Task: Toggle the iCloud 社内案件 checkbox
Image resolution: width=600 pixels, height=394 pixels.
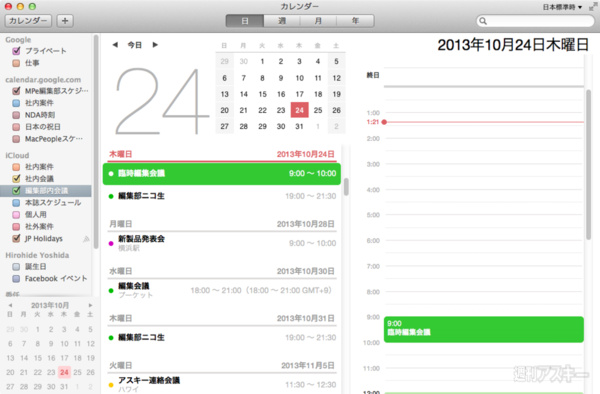Action: pyautogui.click(x=16, y=167)
